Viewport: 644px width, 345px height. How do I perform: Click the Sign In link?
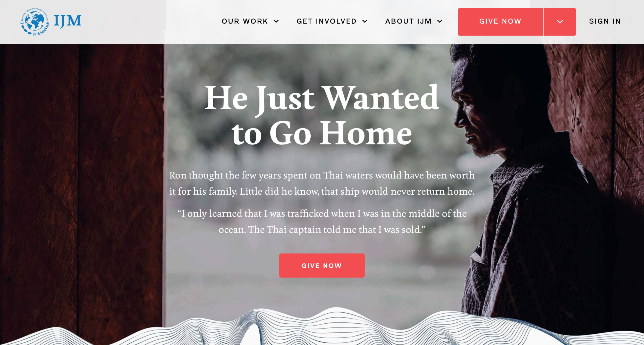[x=605, y=21]
